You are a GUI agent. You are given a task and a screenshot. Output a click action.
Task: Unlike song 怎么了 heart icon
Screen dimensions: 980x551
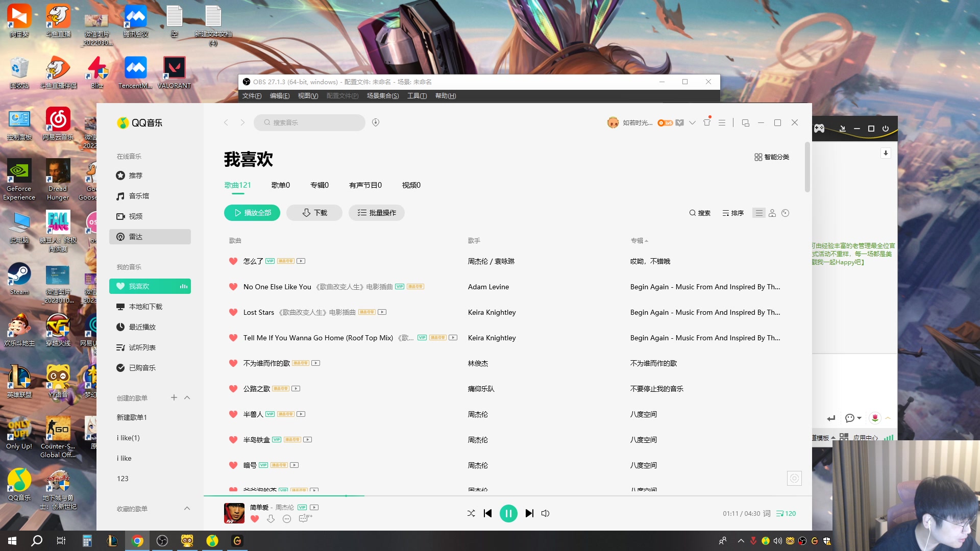[233, 261]
